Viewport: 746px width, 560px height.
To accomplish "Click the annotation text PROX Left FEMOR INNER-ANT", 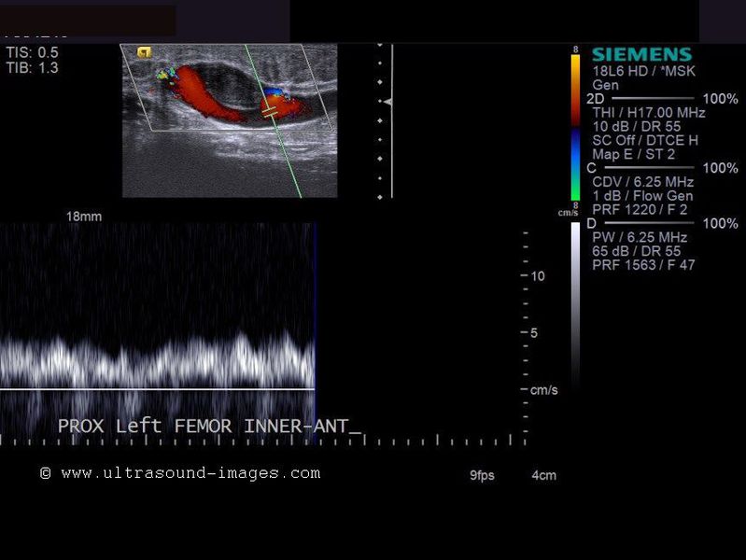I will pos(208,427).
